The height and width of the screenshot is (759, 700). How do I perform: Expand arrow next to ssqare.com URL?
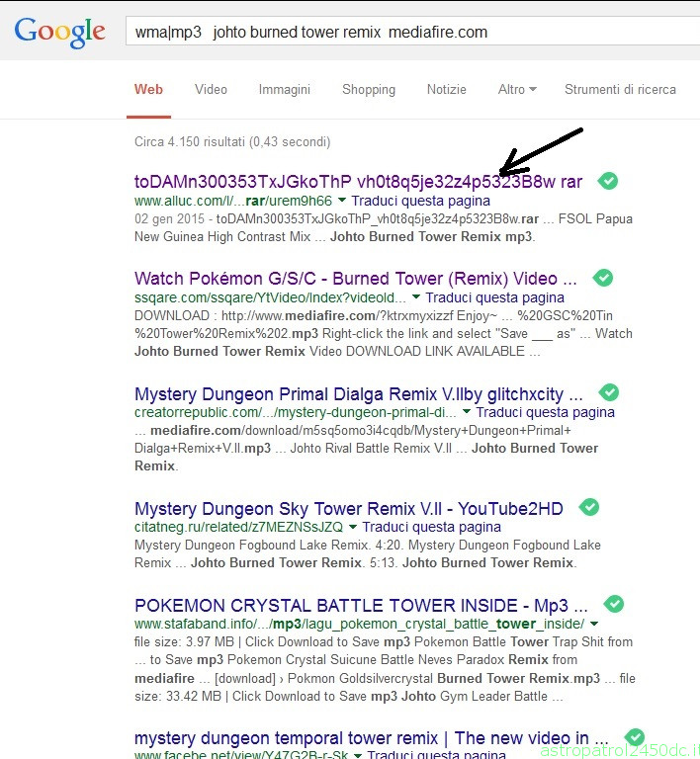(416, 296)
